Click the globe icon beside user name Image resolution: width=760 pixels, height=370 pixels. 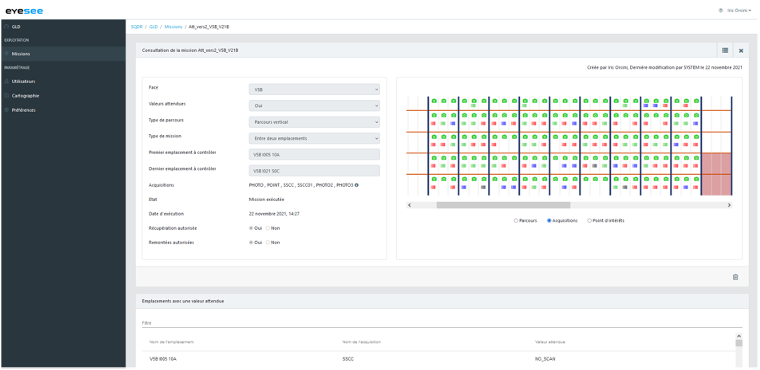pos(721,10)
